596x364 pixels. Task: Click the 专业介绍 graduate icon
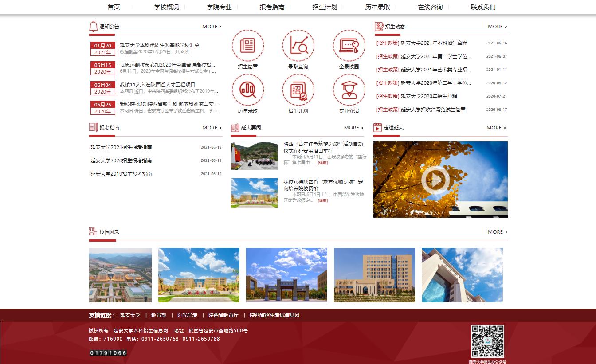[x=349, y=90]
